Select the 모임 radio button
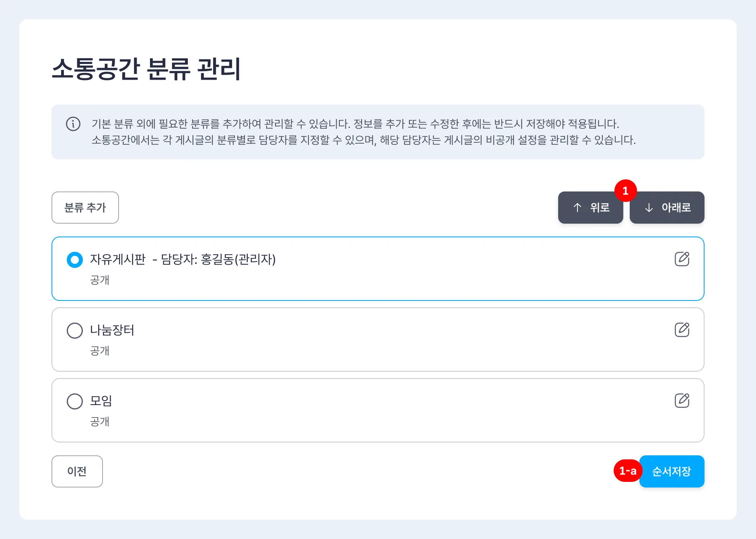 click(75, 401)
